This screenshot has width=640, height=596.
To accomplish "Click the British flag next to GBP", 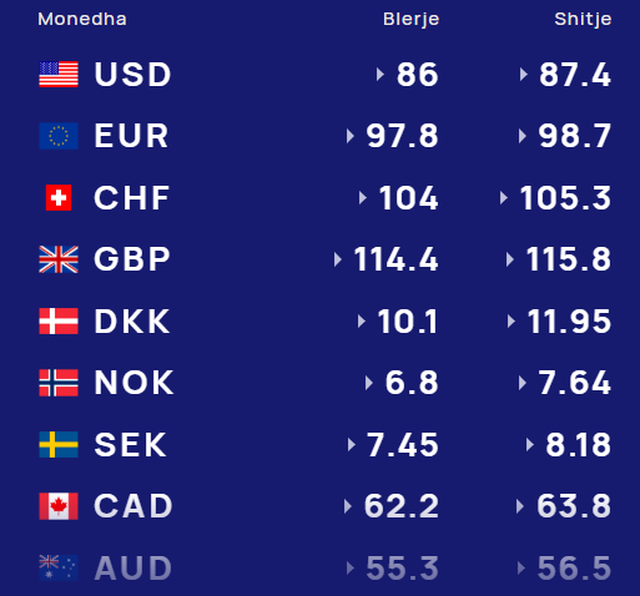I will 58,260.
